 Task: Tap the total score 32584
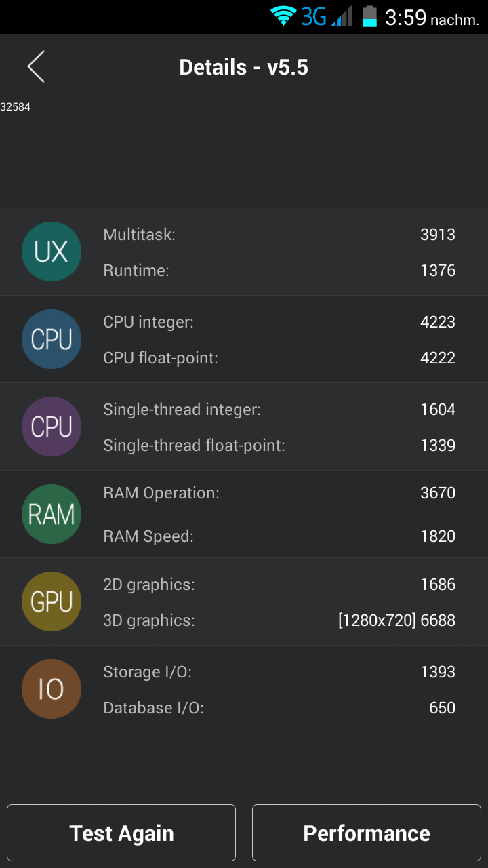(16, 107)
